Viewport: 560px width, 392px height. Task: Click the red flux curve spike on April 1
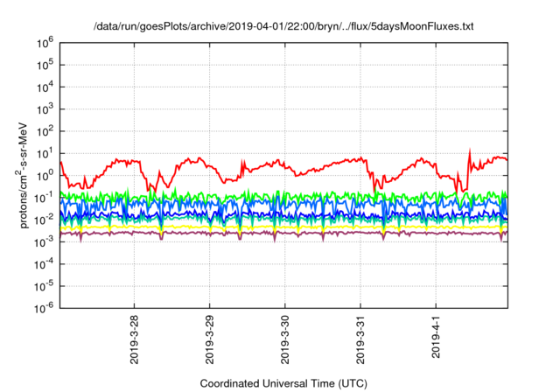click(470, 155)
